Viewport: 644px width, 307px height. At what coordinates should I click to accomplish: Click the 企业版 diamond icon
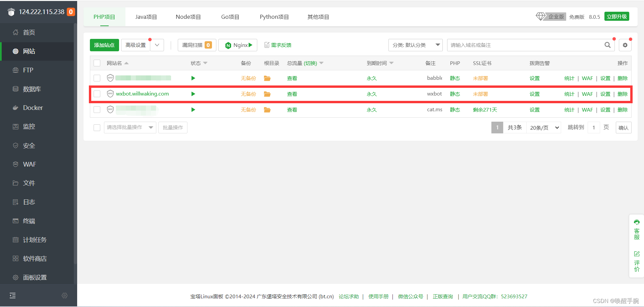(x=540, y=16)
